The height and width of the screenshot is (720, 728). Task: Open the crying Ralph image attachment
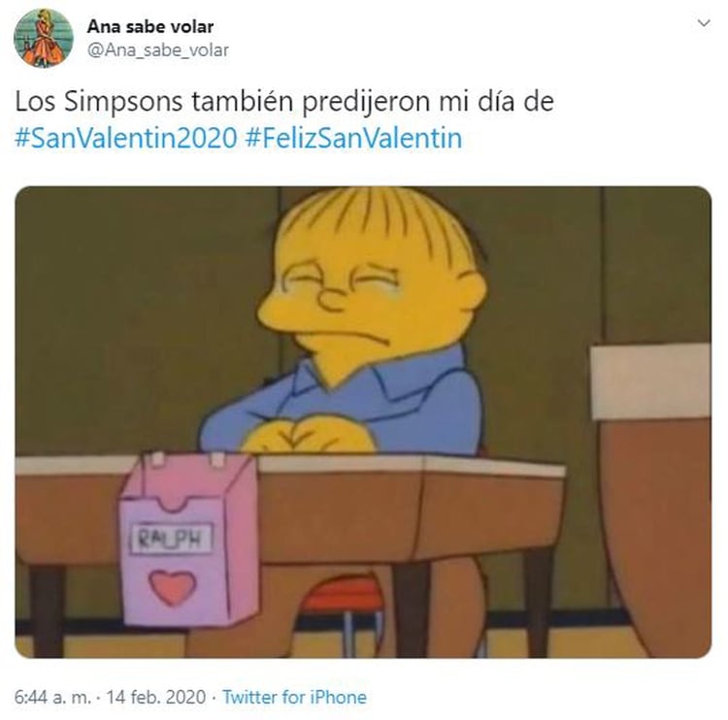[x=363, y=422]
